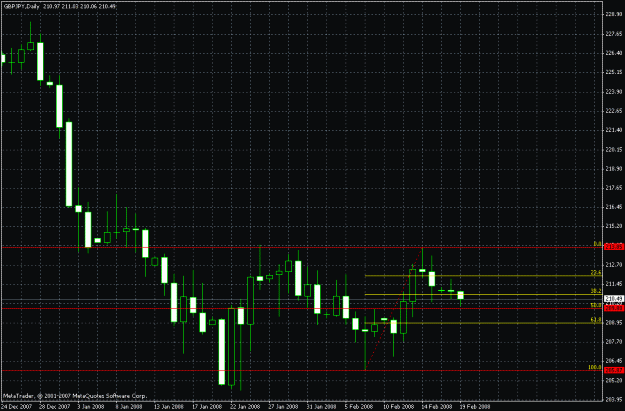
Task: Click the red 205.87 price tag
Action: tap(614, 370)
